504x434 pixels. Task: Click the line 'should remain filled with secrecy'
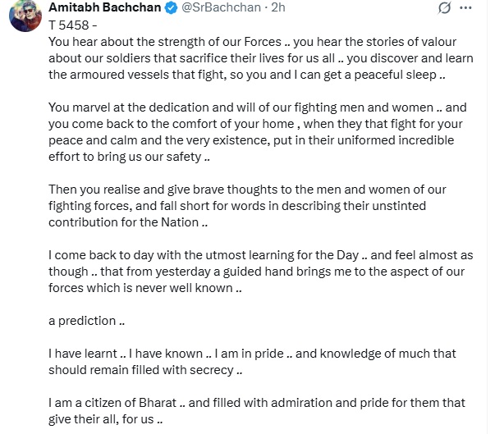[145, 370]
